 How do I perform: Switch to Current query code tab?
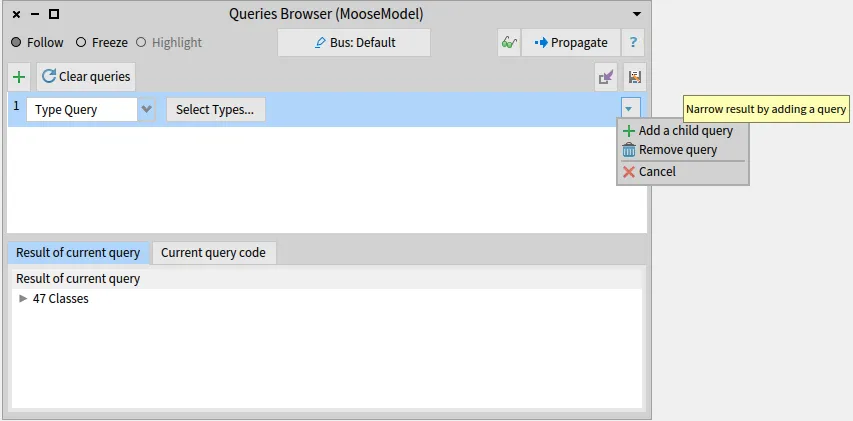214,253
